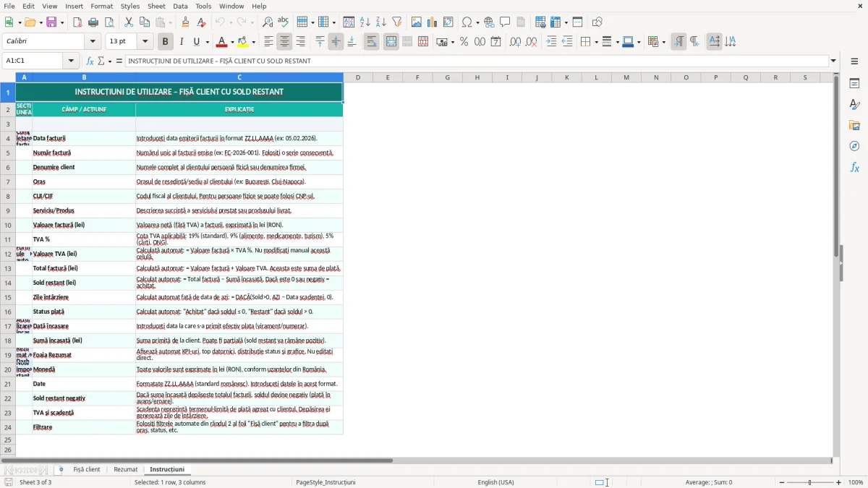Toggle Italic formatting
Viewport: 868px width, 488px height.
[x=181, y=42]
